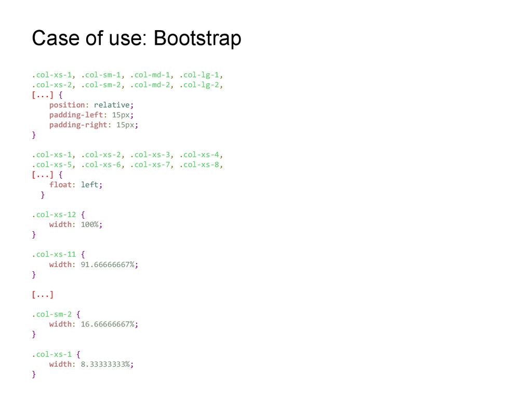Image resolution: width=532 pixels, height=399 pixels.
Task: Click the '.col-xs-11 {' selector
Action: coord(58,255)
